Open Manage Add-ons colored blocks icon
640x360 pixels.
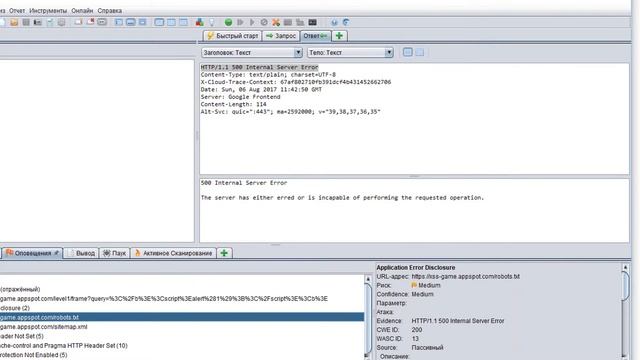pos(200,22)
